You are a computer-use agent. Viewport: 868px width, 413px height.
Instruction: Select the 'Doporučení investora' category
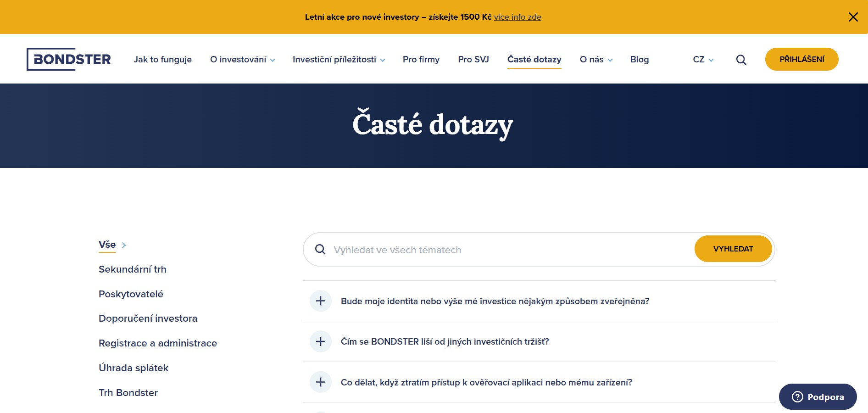pyautogui.click(x=148, y=318)
